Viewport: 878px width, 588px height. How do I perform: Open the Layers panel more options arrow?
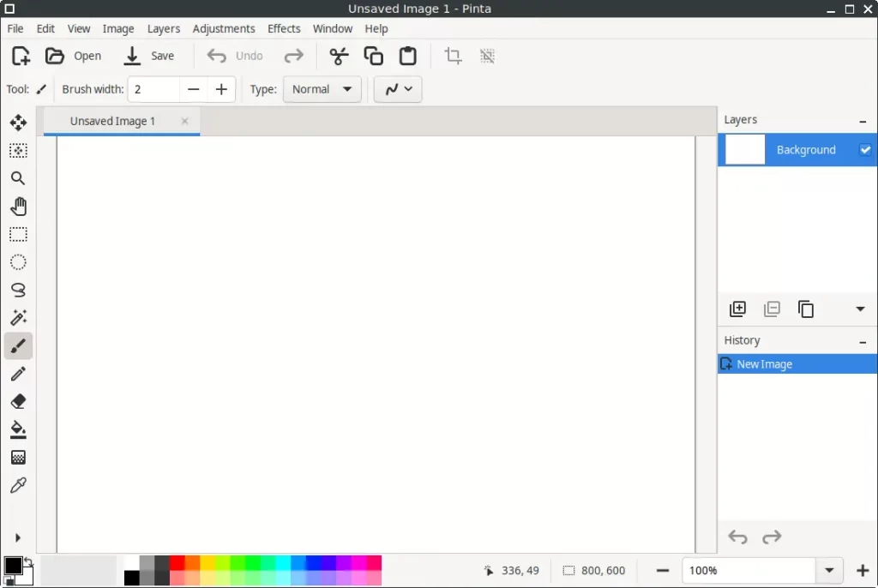(861, 309)
